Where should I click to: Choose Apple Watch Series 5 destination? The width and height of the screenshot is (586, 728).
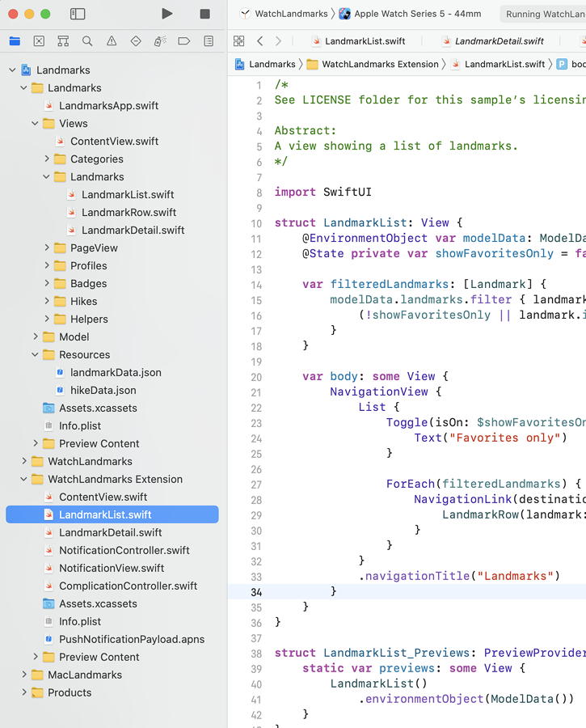coord(410,14)
